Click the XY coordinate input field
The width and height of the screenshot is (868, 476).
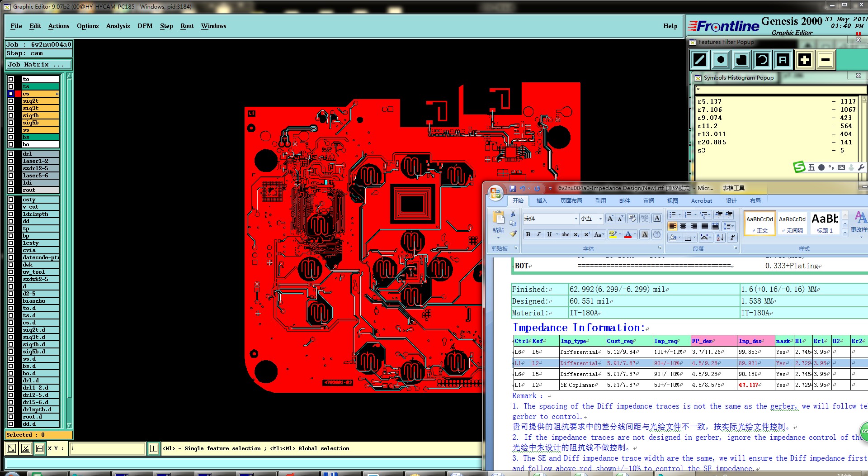click(107, 448)
